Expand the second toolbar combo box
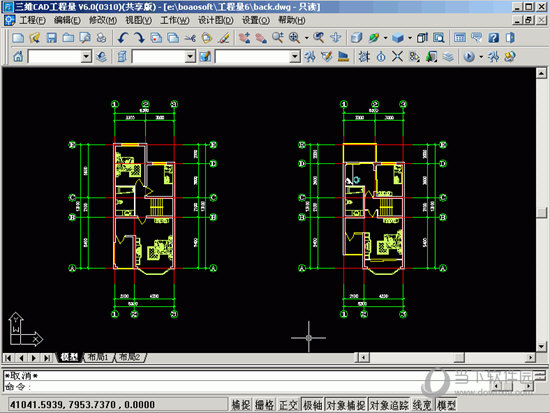The image size is (550, 413). point(190,56)
